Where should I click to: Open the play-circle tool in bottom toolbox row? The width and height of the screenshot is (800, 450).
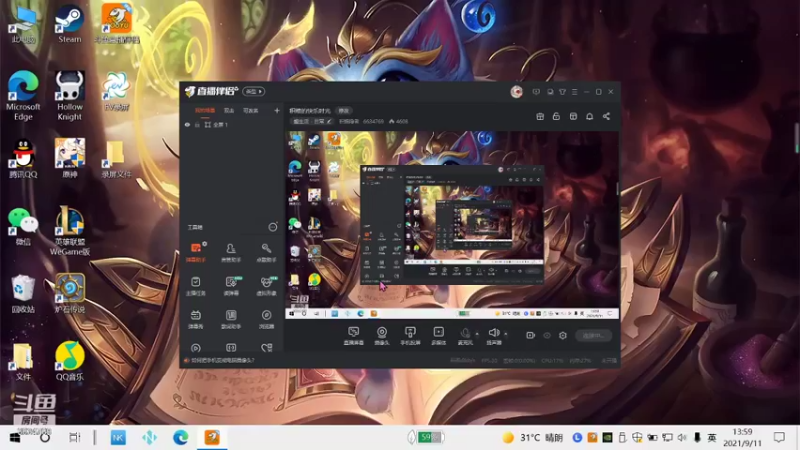196,348
